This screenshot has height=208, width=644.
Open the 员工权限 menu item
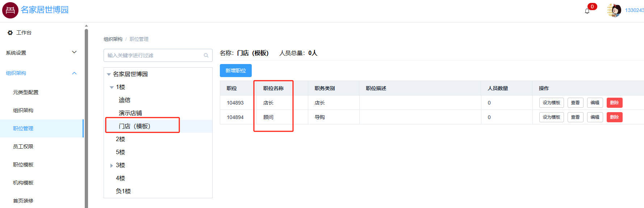[x=23, y=147]
